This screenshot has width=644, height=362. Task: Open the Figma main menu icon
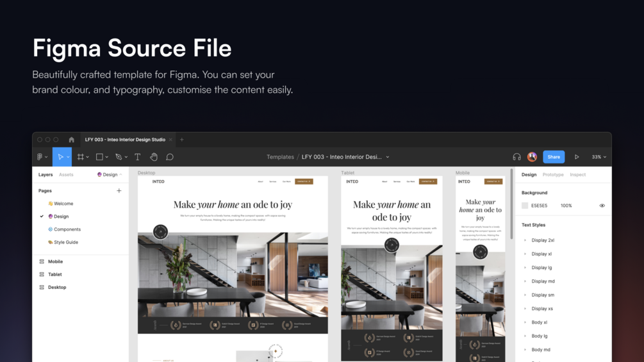[x=40, y=157]
